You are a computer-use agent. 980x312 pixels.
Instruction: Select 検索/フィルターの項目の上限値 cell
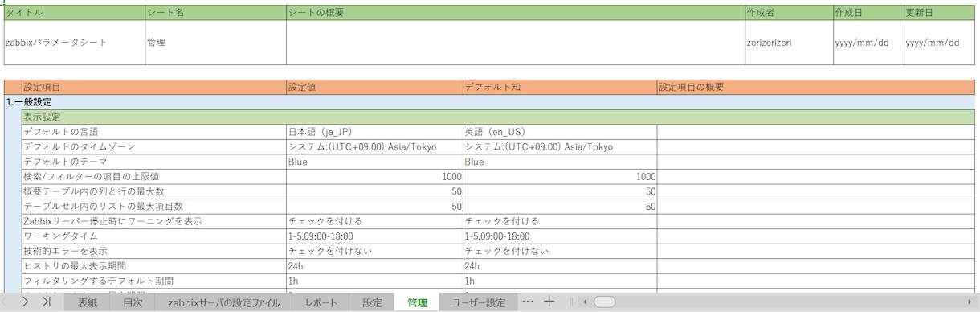[x=153, y=177]
